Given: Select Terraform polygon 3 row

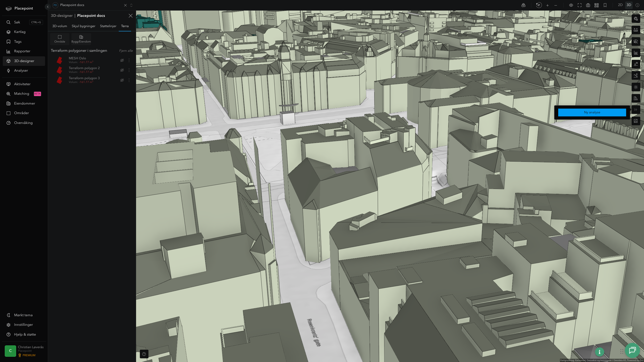Looking at the screenshot, I should click(x=92, y=80).
